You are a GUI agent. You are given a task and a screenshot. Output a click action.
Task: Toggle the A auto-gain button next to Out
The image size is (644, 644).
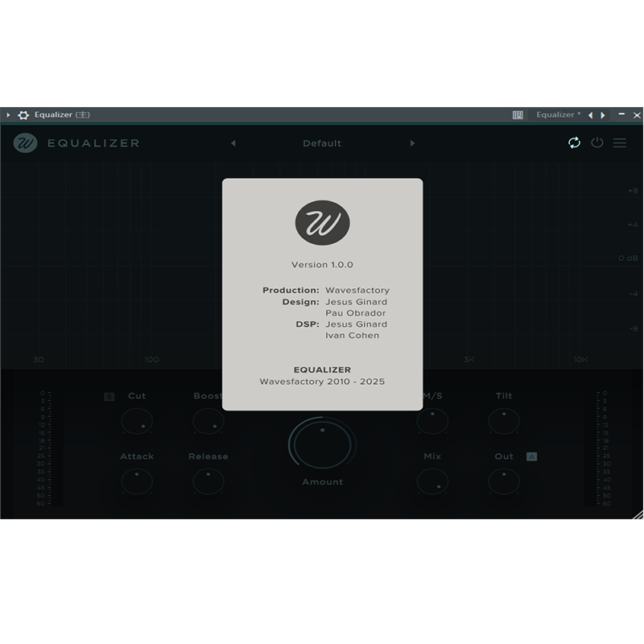tap(531, 456)
